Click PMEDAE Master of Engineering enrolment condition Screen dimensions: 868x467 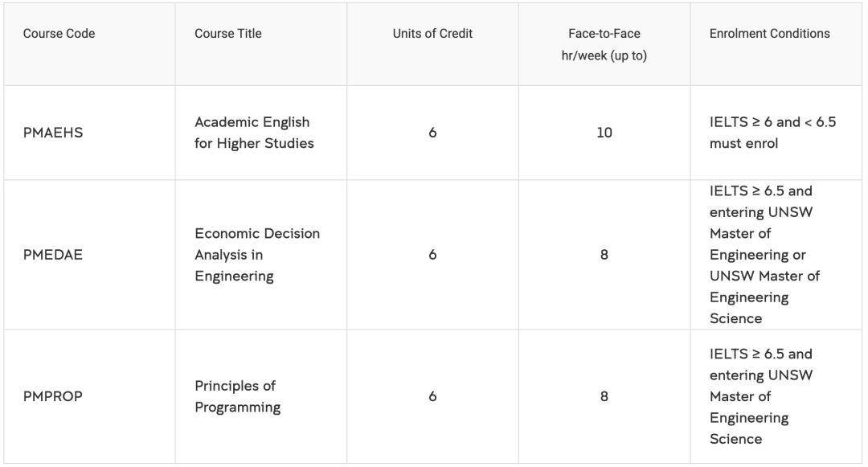click(764, 255)
